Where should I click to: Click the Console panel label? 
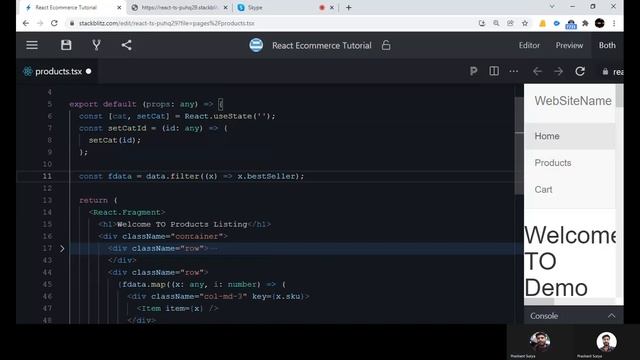pyautogui.click(x=544, y=316)
